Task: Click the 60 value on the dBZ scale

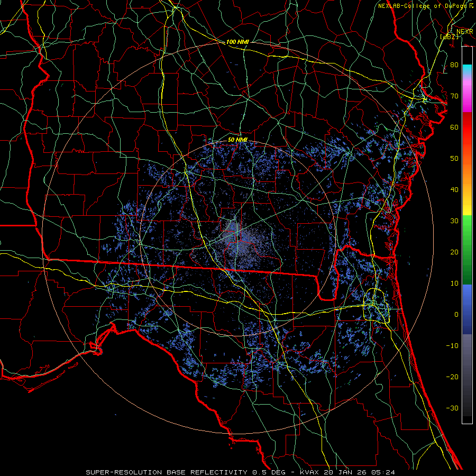Action: 454,127
